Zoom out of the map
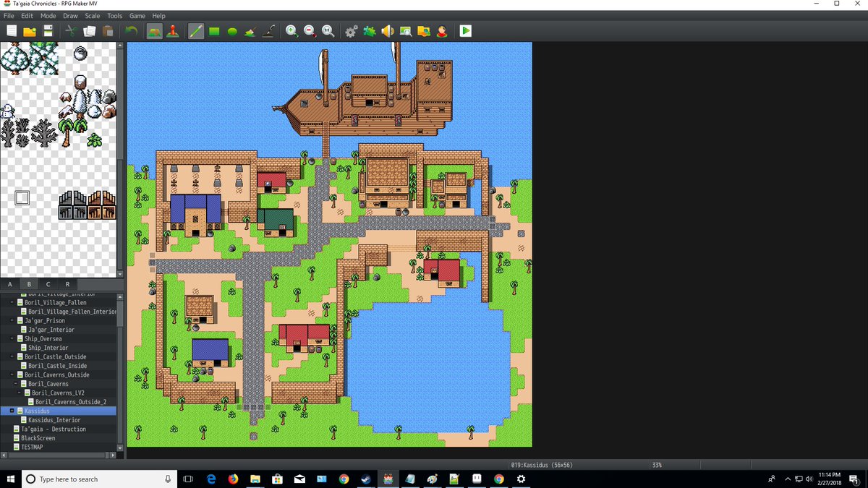This screenshot has width=868, height=488. click(x=310, y=31)
